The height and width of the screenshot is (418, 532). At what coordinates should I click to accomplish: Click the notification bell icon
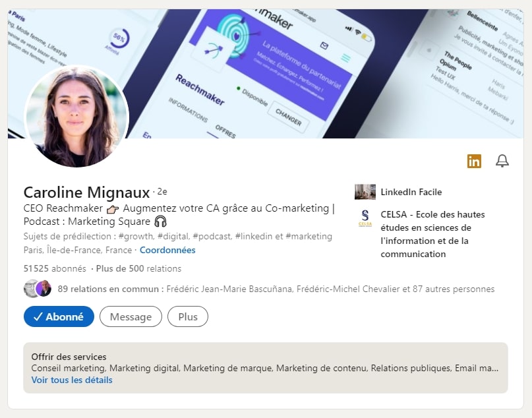click(502, 161)
